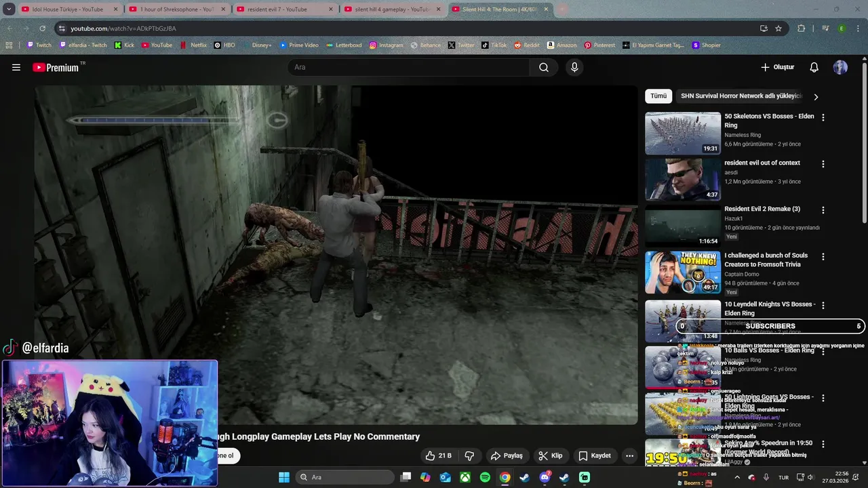The height and width of the screenshot is (488, 868).
Task: Open options for resident evil out of context
Action: tap(823, 164)
